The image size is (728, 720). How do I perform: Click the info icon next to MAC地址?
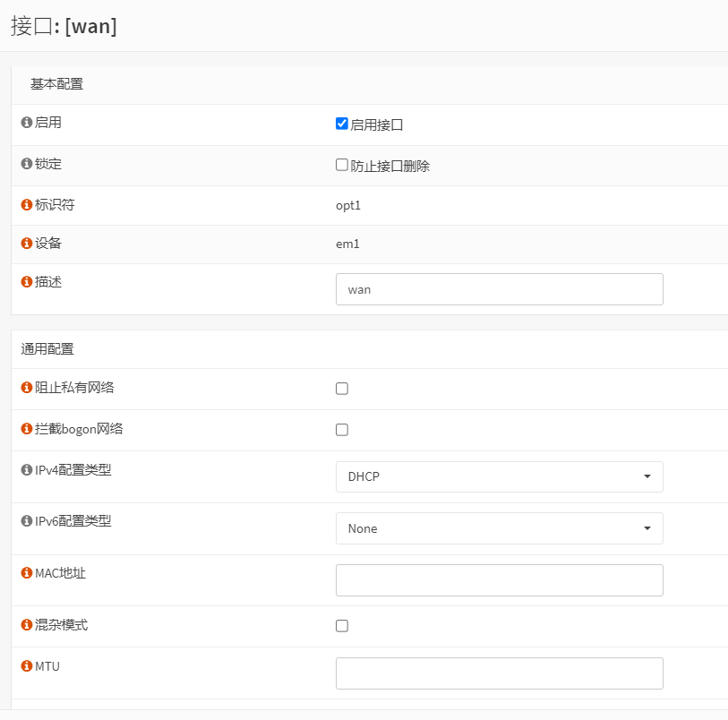[x=27, y=573]
